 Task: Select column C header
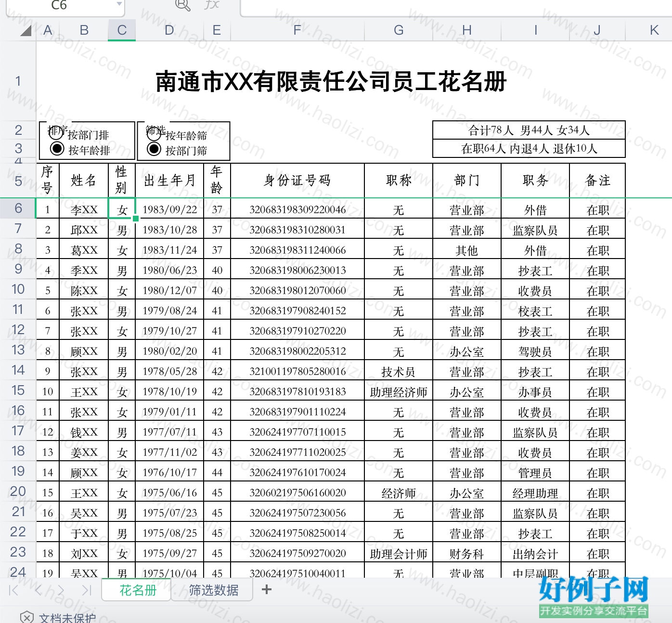tap(122, 30)
